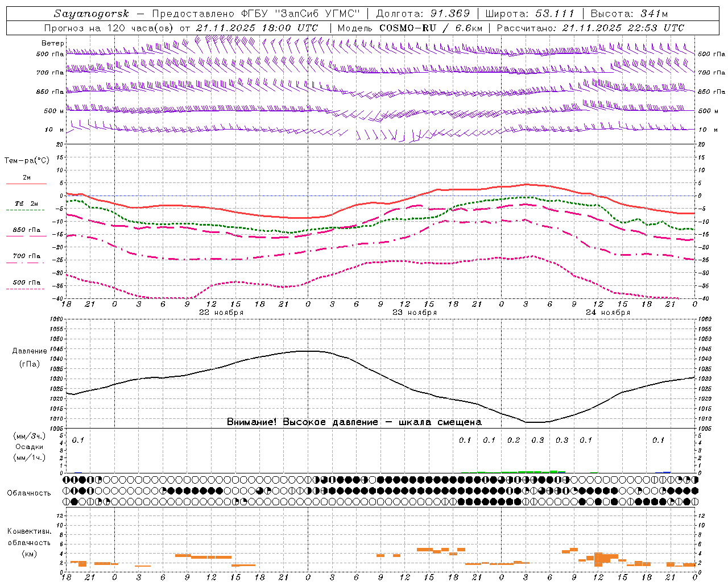
Task: Click the '850 гПа' temperature legend entry
Action: click(27, 230)
